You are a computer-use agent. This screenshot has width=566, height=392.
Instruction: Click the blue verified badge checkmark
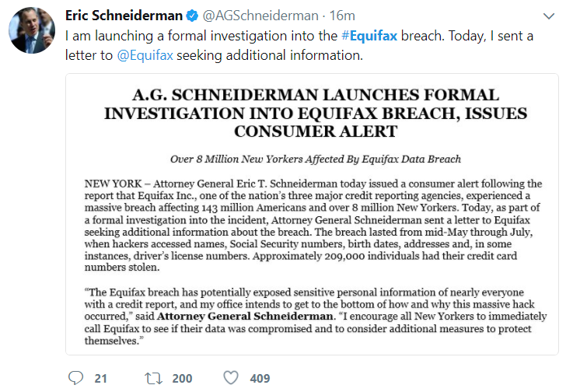192,16
